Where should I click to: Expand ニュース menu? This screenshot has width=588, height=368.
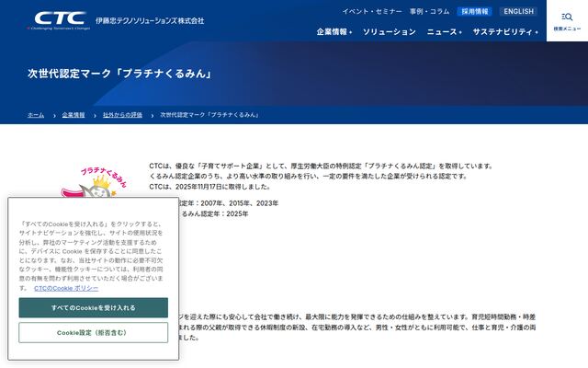445,32
